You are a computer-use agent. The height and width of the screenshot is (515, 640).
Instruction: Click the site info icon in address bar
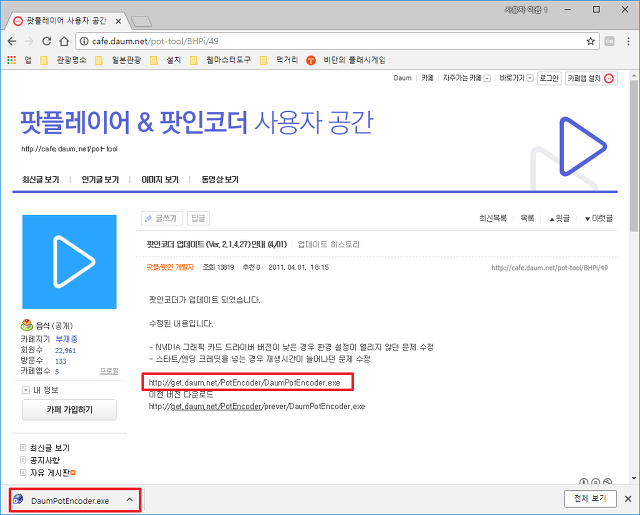point(84,41)
